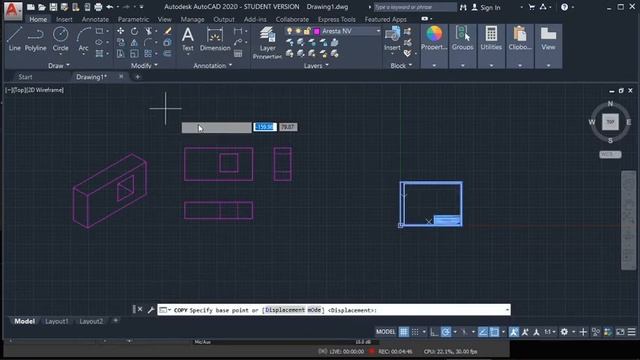Switch to the Annotate ribbon tab
The image size is (640, 360).
tap(95, 19)
